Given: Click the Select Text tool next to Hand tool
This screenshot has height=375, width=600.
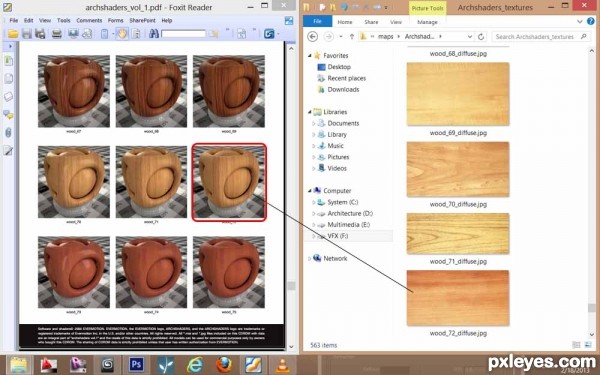Looking at the screenshot, I should [x=135, y=34].
